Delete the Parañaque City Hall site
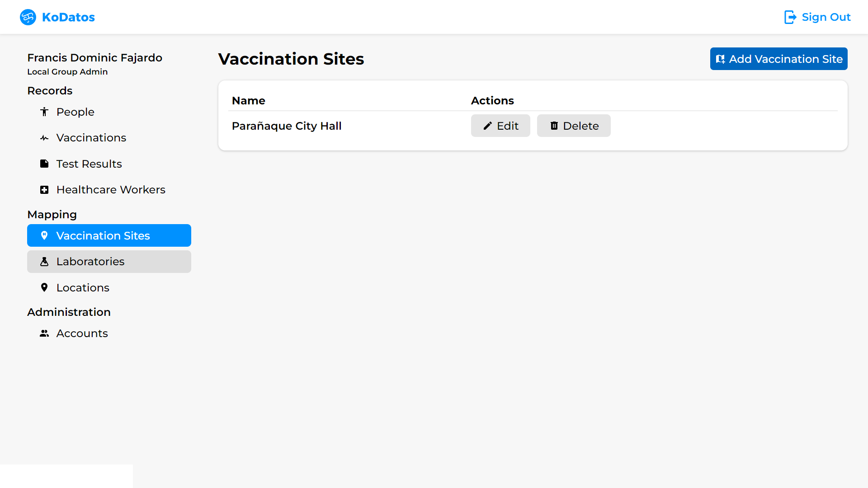This screenshot has width=868, height=488. (x=573, y=126)
